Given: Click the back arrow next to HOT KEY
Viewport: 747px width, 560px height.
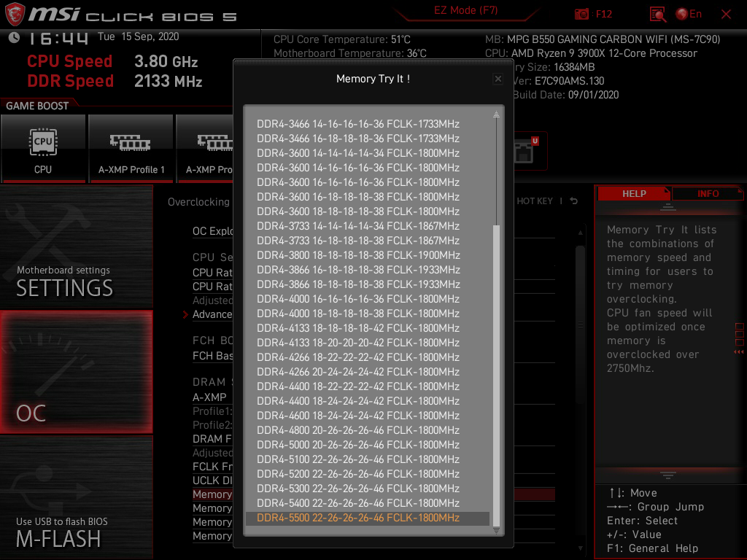Looking at the screenshot, I should 574,201.
